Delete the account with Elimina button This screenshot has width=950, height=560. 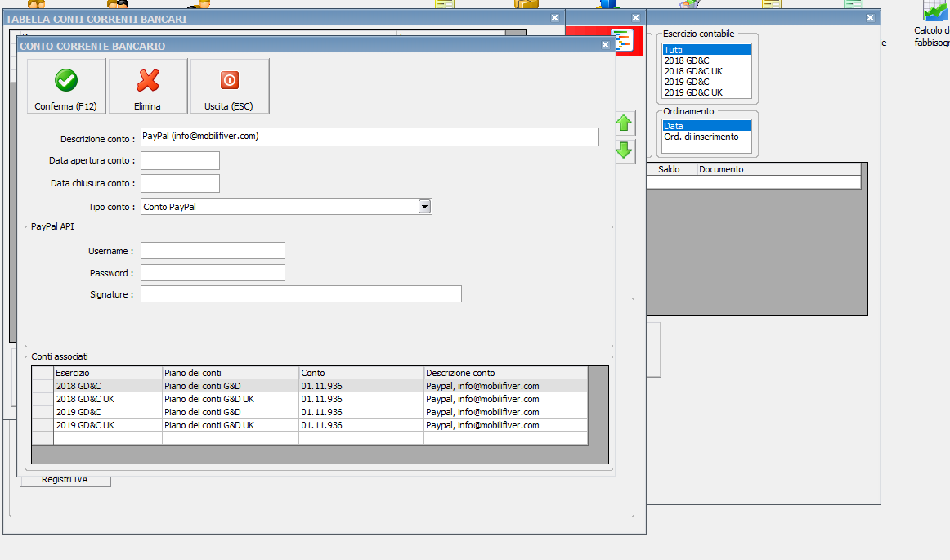click(148, 86)
